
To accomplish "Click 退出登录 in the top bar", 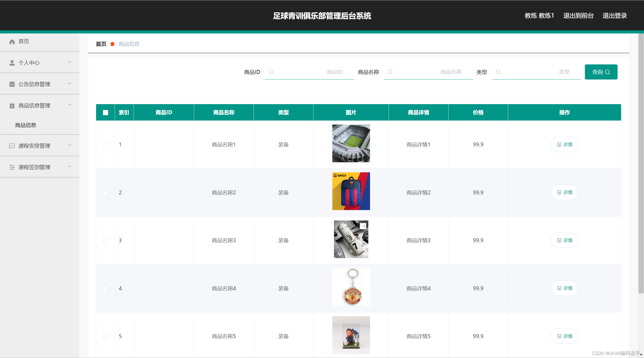I will [x=615, y=16].
